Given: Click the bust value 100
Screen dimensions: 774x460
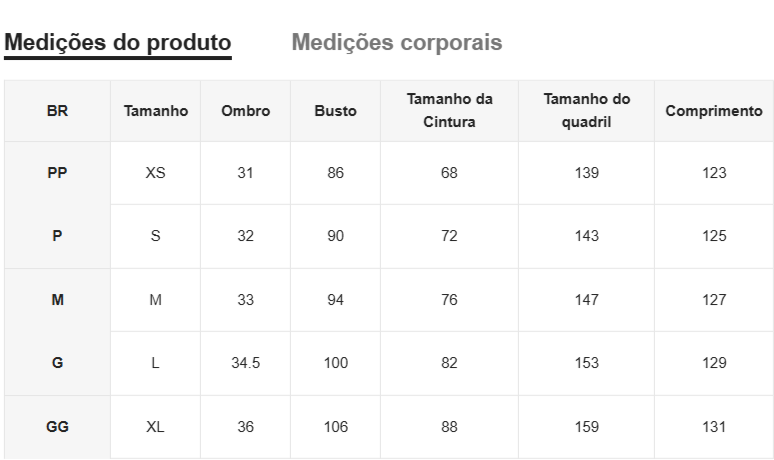Looking at the screenshot, I should (336, 363).
